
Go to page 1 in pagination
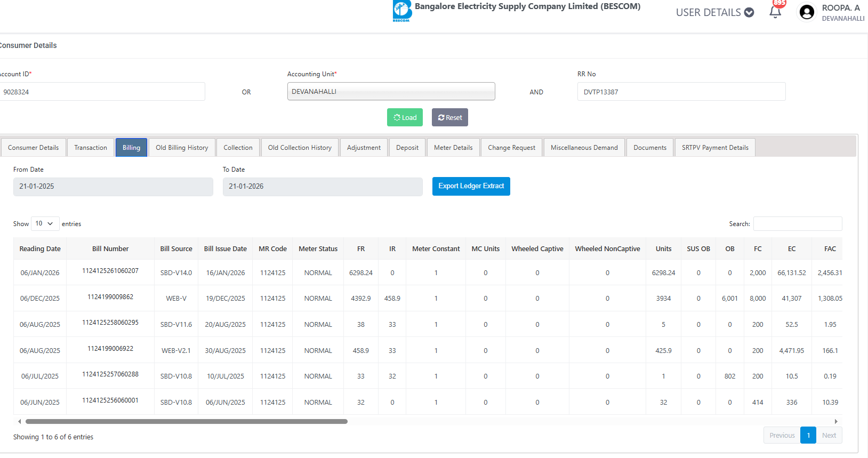coord(808,435)
